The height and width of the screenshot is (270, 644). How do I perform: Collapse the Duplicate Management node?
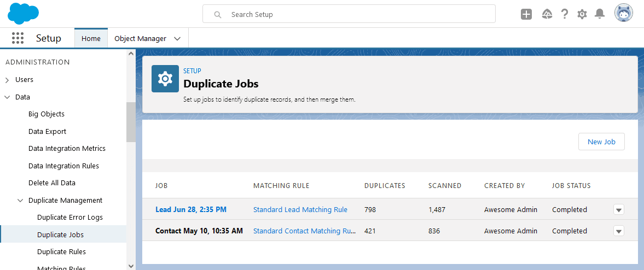point(20,200)
